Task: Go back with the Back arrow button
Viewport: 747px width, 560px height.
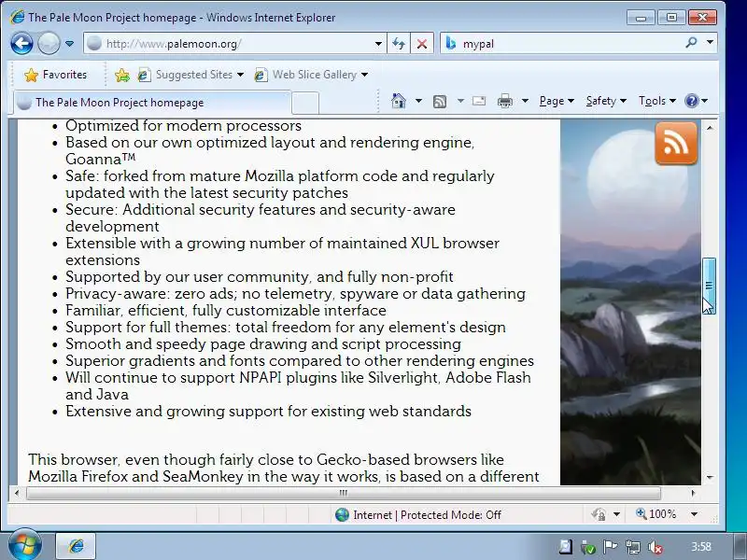Action: click(21, 44)
